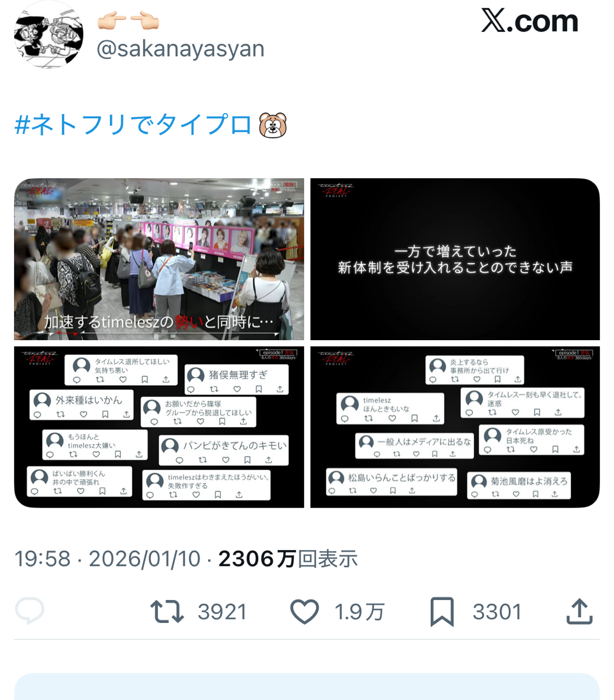Click the 19:58 · 2026/01/10 timestamp
Screen dimensions: 614x700
(x=108, y=559)
